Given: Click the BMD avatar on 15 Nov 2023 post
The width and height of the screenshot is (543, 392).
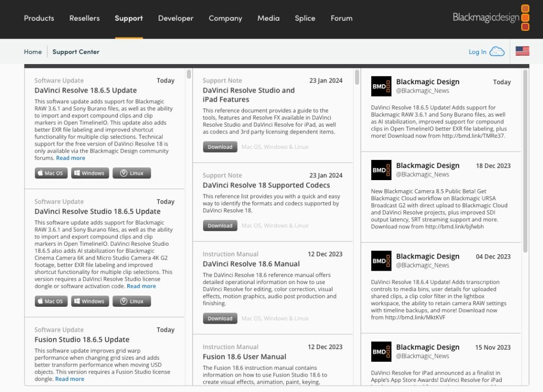Looking at the screenshot, I should (381, 352).
